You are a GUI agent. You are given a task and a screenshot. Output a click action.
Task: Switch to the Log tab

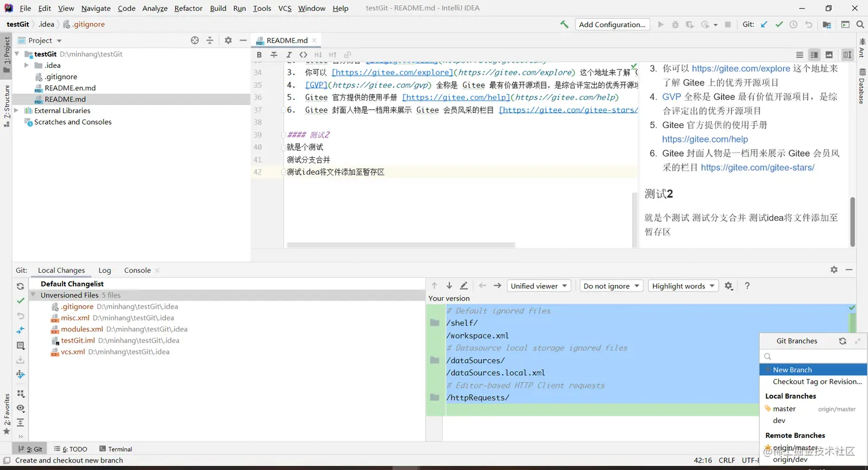coord(104,270)
